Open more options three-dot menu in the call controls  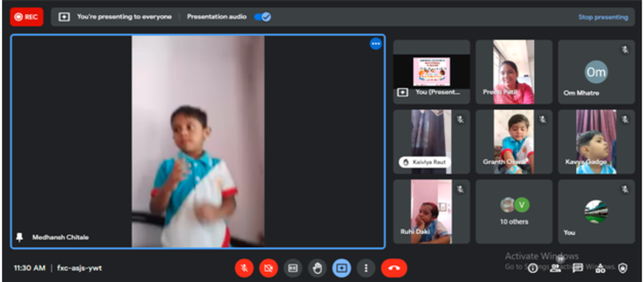click(366, 268)
